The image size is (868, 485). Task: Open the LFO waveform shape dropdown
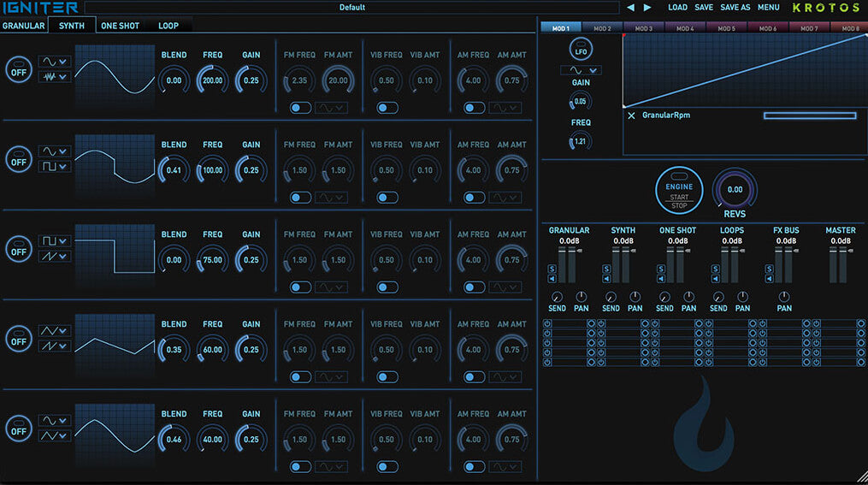click(581, 70)
